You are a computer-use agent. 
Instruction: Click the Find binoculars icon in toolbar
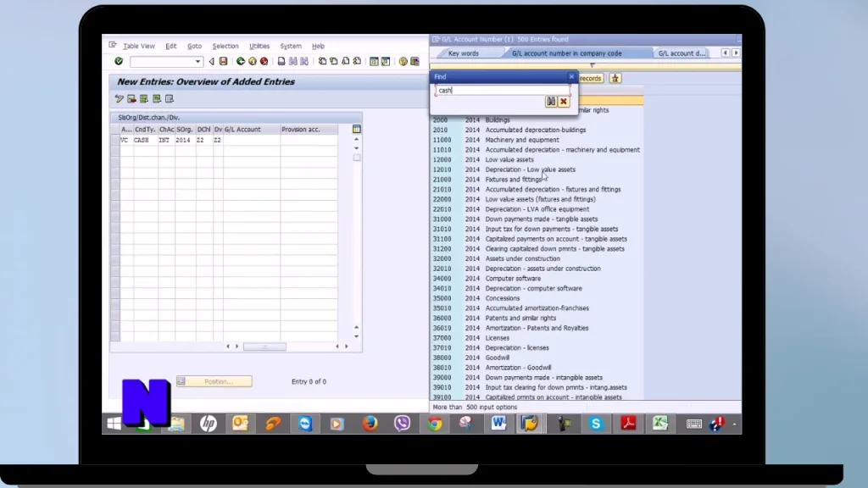click(292, 61)
